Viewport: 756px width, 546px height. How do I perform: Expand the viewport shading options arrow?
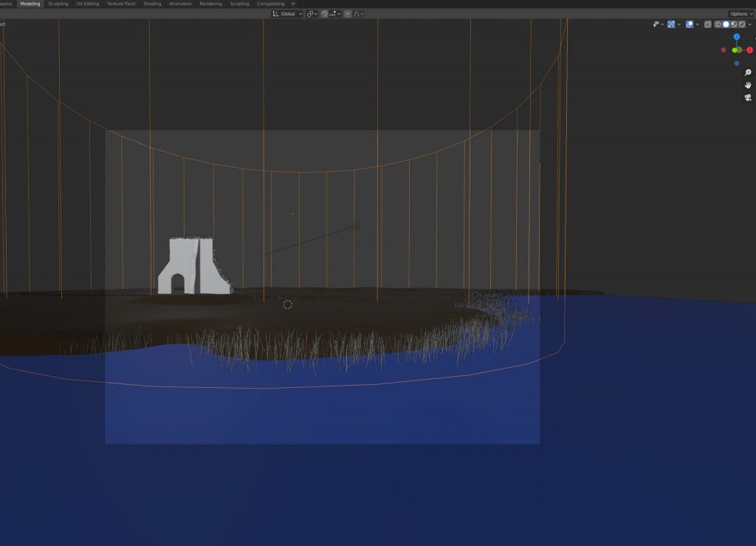[x=750, y=24]
